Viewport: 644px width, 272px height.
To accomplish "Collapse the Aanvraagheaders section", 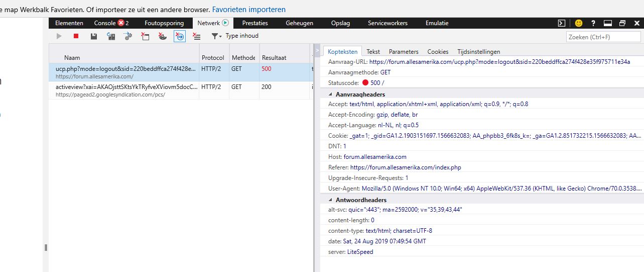I will click(330, 95).
